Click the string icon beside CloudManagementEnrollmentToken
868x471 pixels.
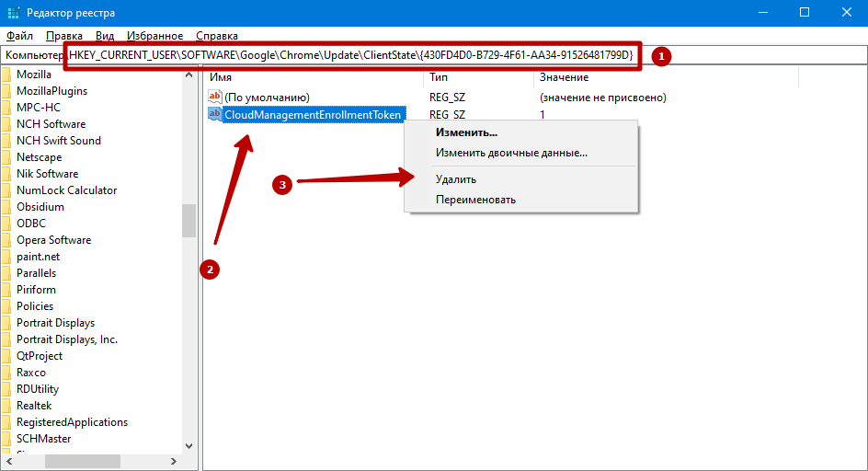[x=215, y=114]
